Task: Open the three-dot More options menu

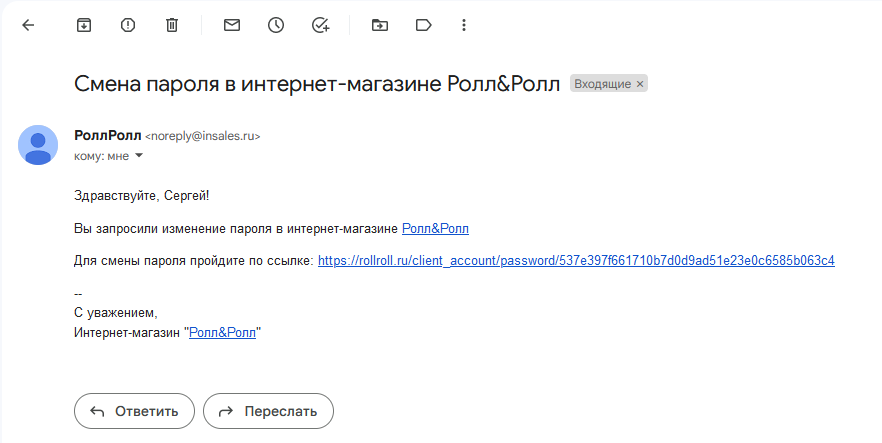Action: coord(463,26)
